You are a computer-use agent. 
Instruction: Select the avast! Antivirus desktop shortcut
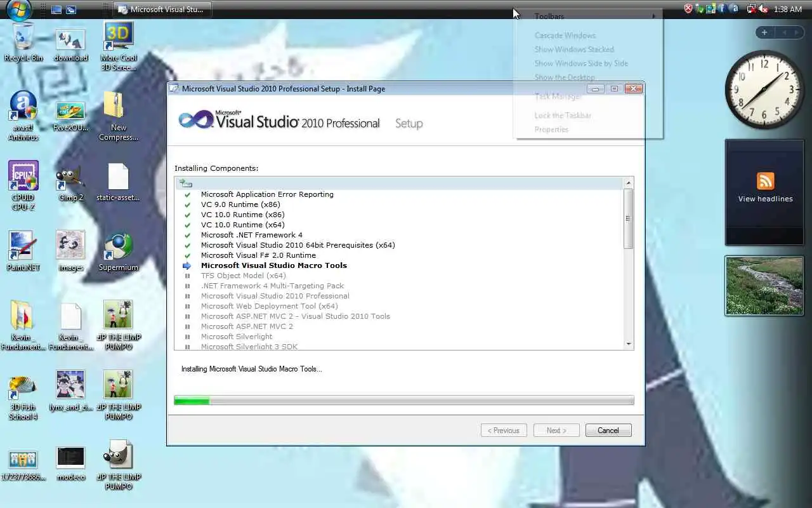click(x=23, y=116)
